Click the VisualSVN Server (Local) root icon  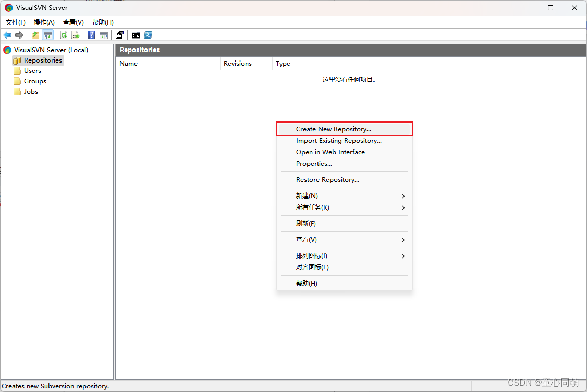(x=7, y=50)
